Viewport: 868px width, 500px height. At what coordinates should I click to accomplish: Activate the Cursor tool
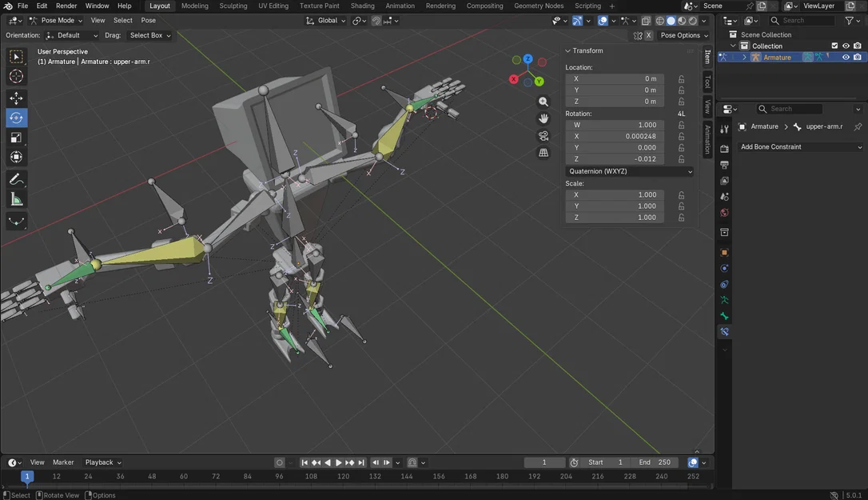click(16, 77)
